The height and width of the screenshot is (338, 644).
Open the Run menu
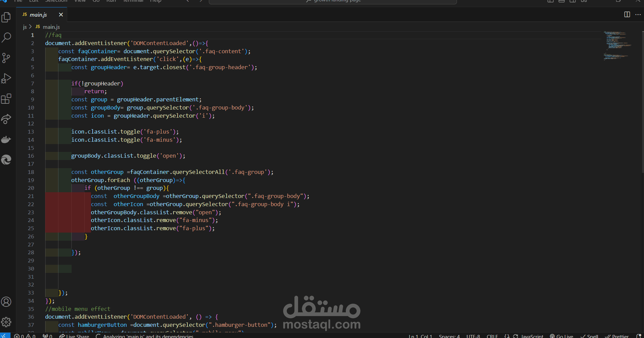111,1
